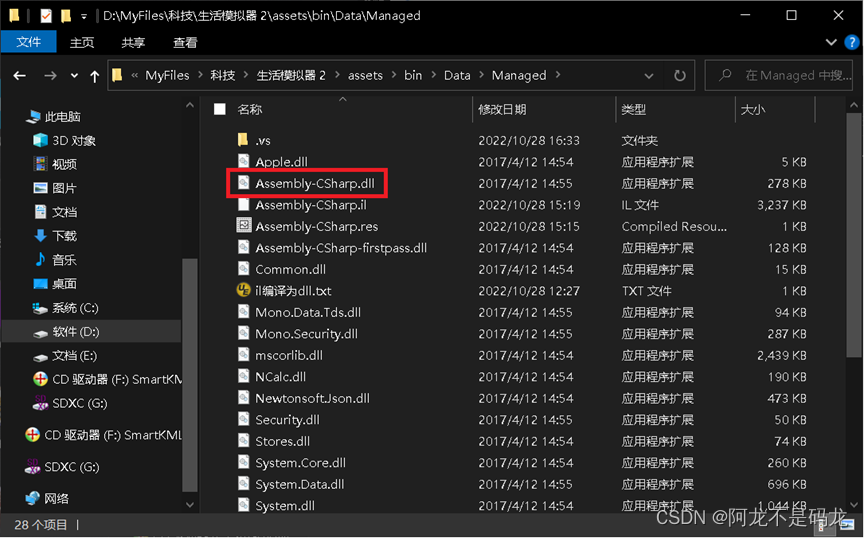Select Mono.Data.Tds.dll file name
The width and height of the screenshot is (864, 538).
click(308, 312)
